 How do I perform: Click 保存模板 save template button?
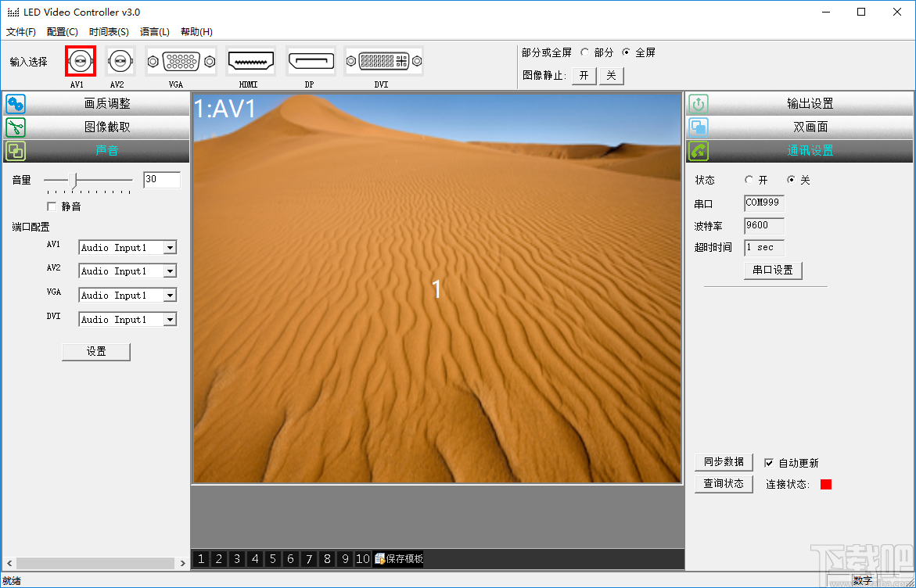pyautogui.click(x=398, y=559)
